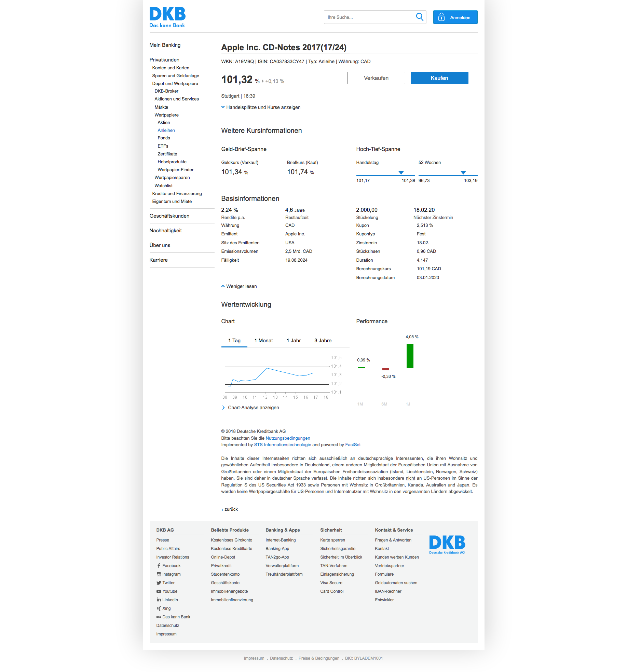Click the Twitter bird icon in the footer

[x=159, y=583]
